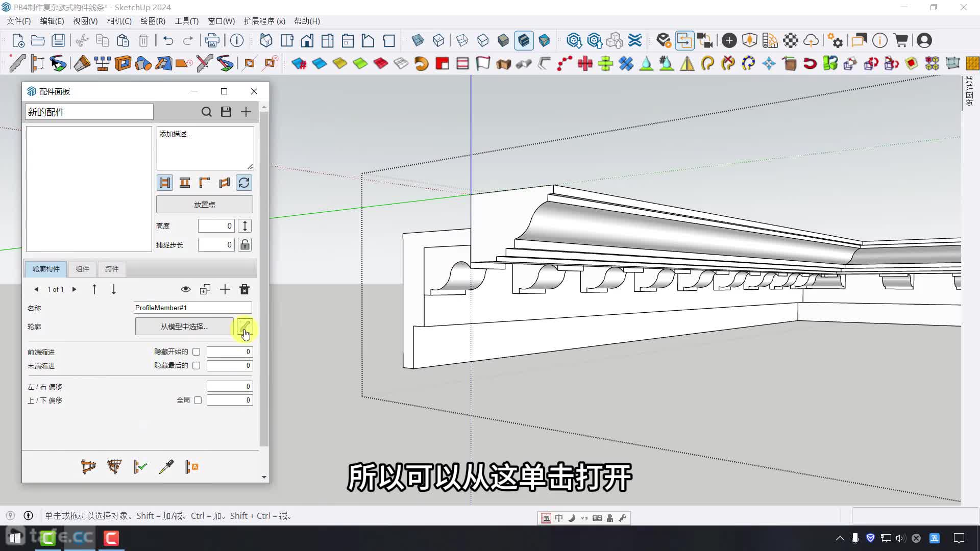Viewport: 980px width, 551px height.
Task: Click the red curved magnet icon
Action: (810, 63)
